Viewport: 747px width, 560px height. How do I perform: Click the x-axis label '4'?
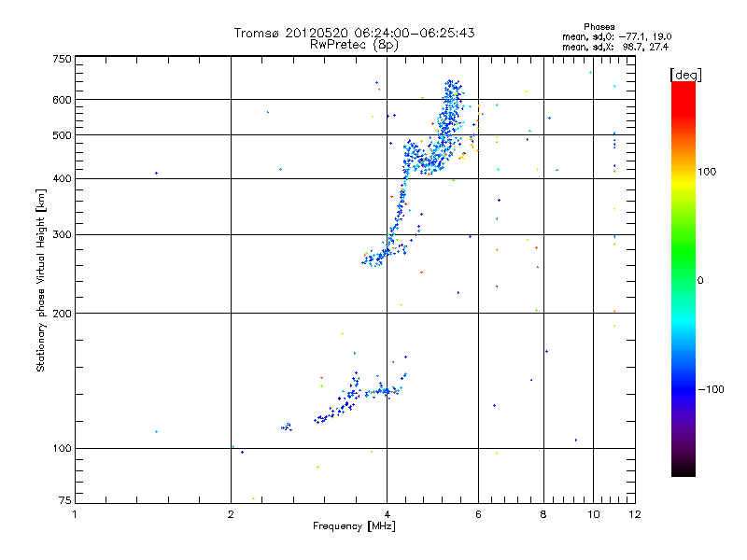coord(387,514)
